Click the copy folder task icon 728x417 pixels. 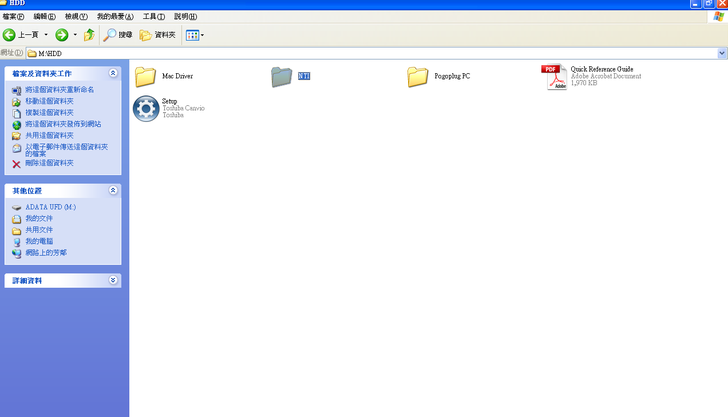[16, 113]
